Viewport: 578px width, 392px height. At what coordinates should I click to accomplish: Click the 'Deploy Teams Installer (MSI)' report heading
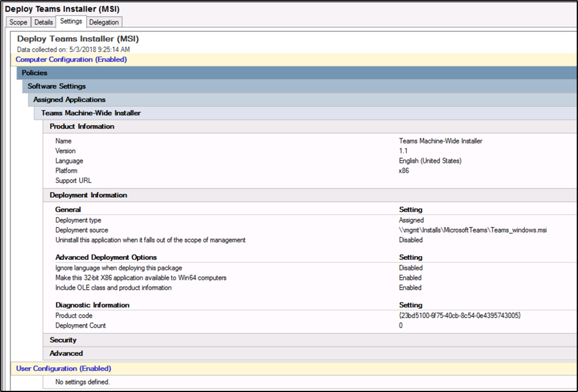(78, 39)
